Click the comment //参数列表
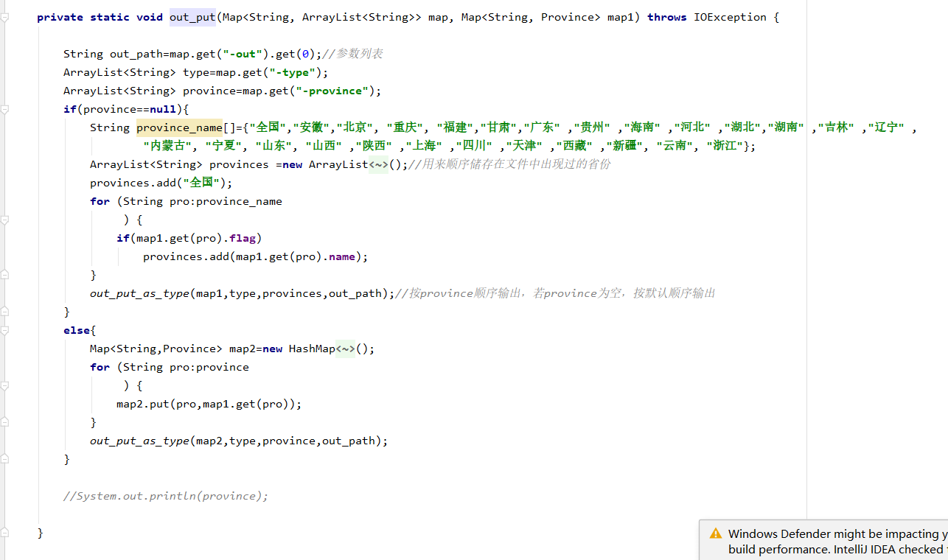 [x=353, y=54]
